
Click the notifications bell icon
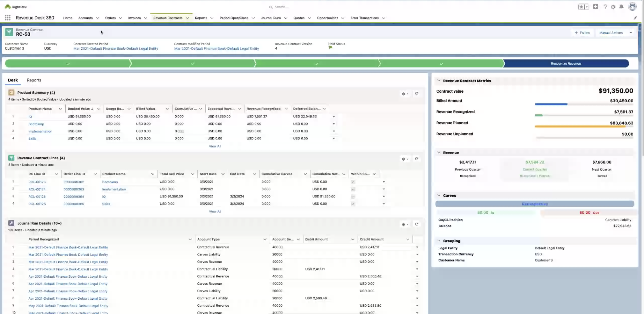click(x=621, y=6)
